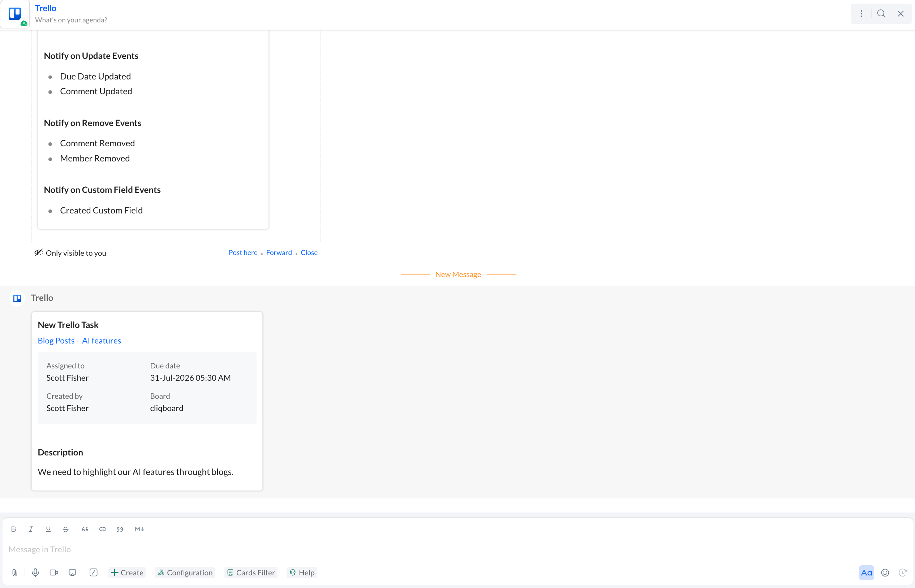
Task: Click the Notify on Update Events heading
Action: pos(91,56)
